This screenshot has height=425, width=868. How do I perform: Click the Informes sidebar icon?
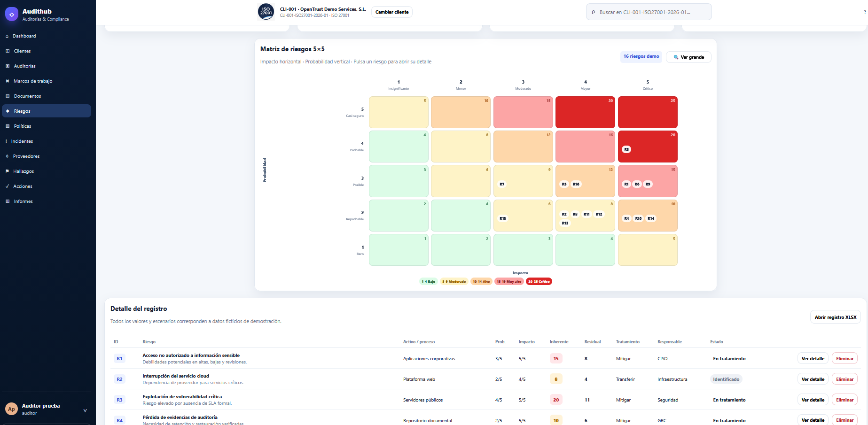[x=8, y=201]
